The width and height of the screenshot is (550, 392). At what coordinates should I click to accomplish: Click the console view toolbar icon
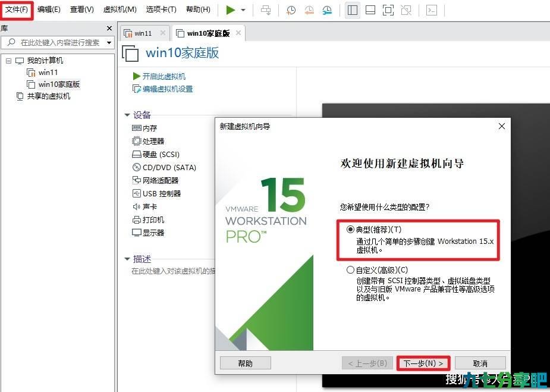tap(432, 10)
